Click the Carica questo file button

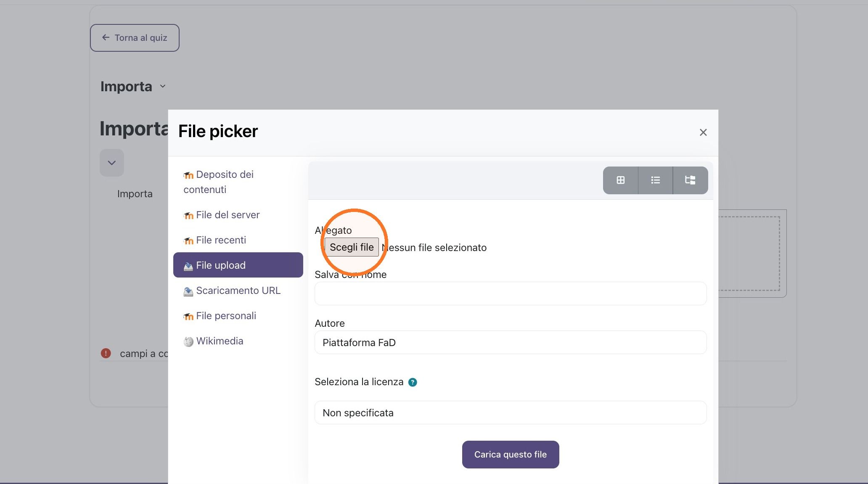511,455
